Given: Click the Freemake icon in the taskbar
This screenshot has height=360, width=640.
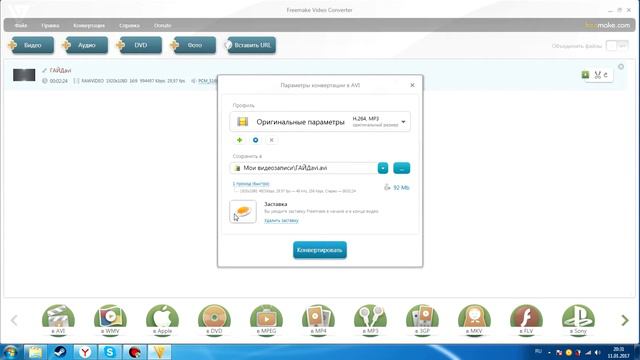Looking at the screenshot, I should (x=160, y=352).
